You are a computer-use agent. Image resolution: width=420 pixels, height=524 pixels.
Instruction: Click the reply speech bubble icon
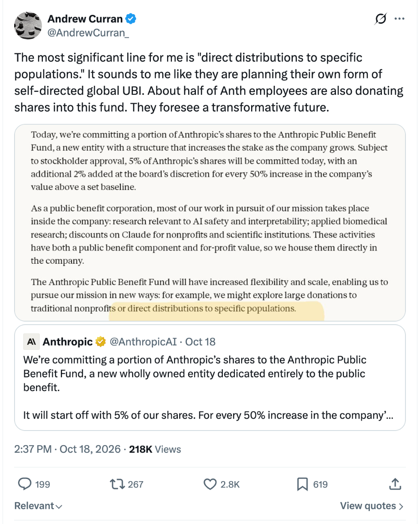(x=26, y=485)
